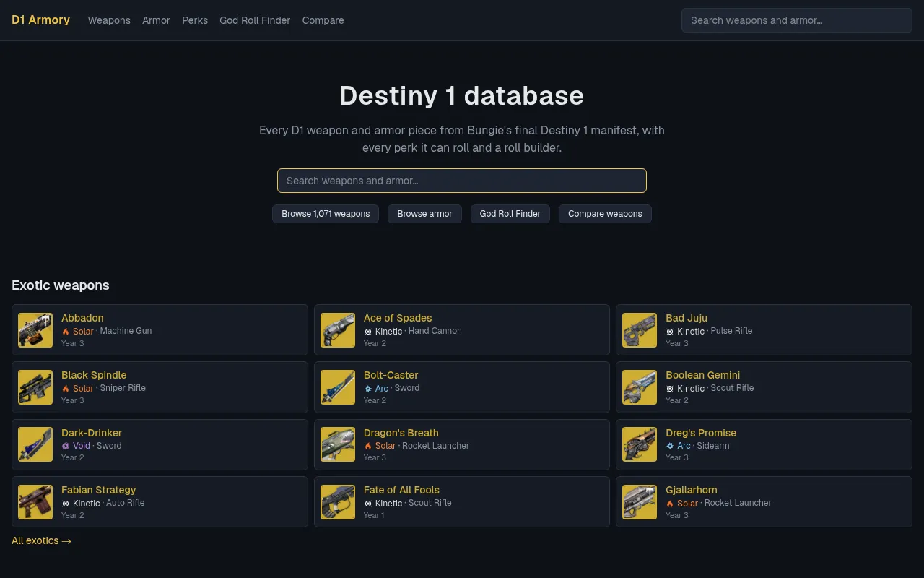Open the Bolt-Caster sword icon
Viewport: 924px width, 578px height.
pos(338,387)
